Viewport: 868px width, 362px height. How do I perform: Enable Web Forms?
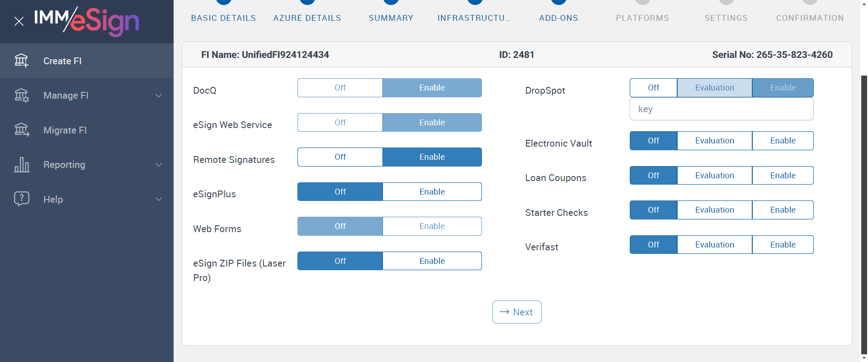tap(432, 226)
